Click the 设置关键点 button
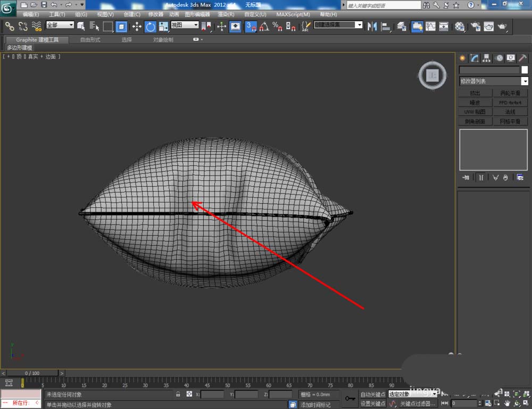 (372, 404)
